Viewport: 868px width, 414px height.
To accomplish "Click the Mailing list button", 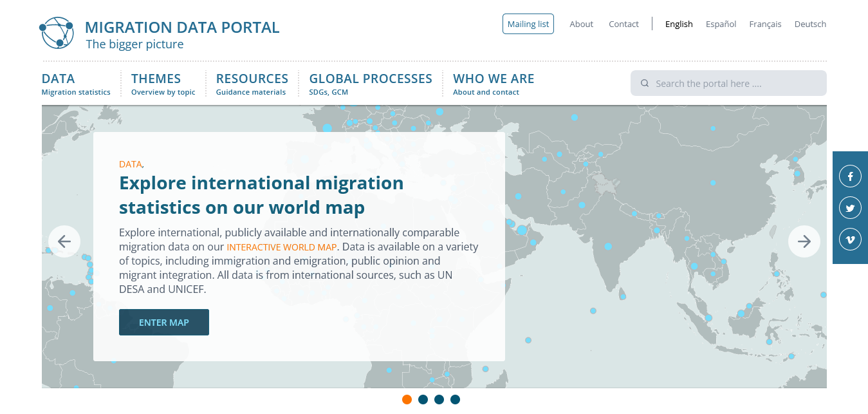I will tap(528, 24).
